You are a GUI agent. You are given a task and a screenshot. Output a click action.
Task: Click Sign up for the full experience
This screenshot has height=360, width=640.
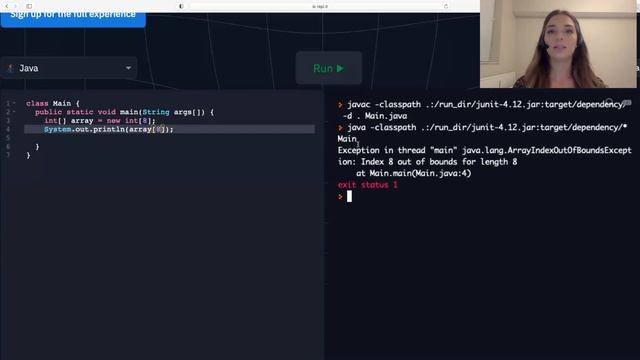point(73,19)
